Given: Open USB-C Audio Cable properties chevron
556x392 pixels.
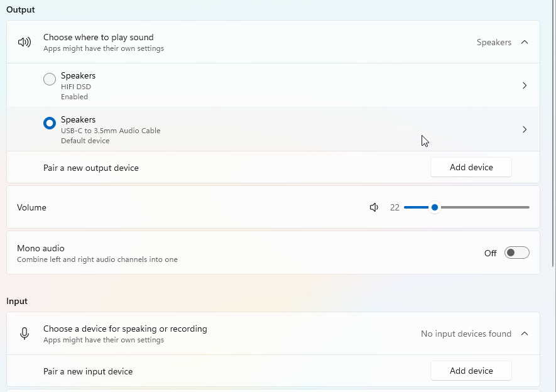Looking at the screenshot, I should point(525,129).
